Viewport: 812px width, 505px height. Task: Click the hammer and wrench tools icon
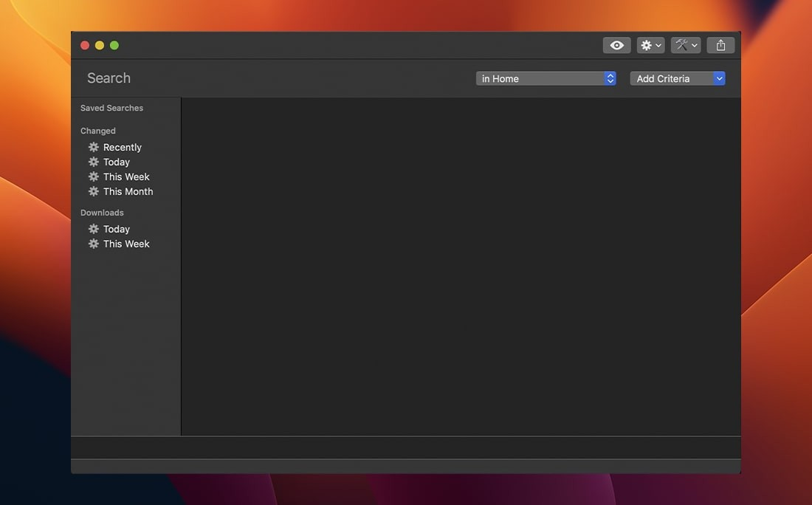pyautogui.click(x=681, y=45)
